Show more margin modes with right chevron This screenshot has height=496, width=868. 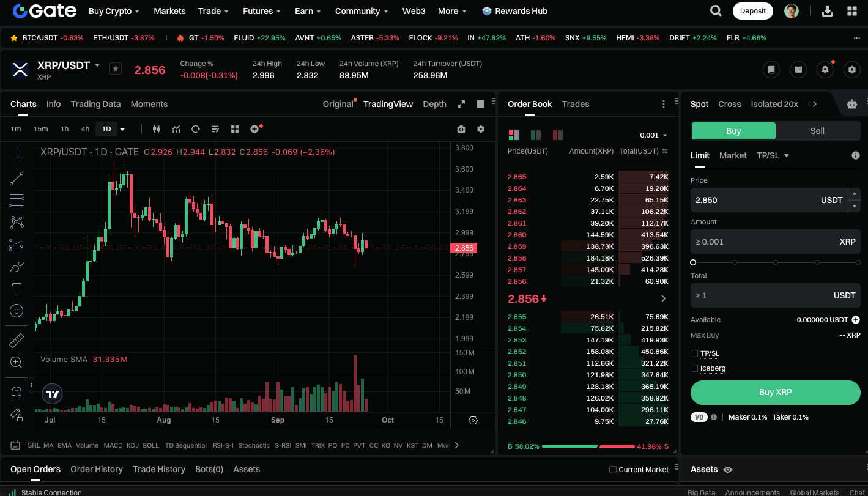[x=814, y=104]
